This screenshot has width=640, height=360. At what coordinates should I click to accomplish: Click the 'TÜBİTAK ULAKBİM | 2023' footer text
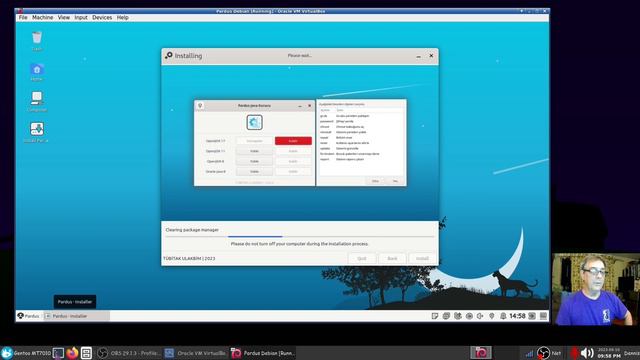point(189,258)
